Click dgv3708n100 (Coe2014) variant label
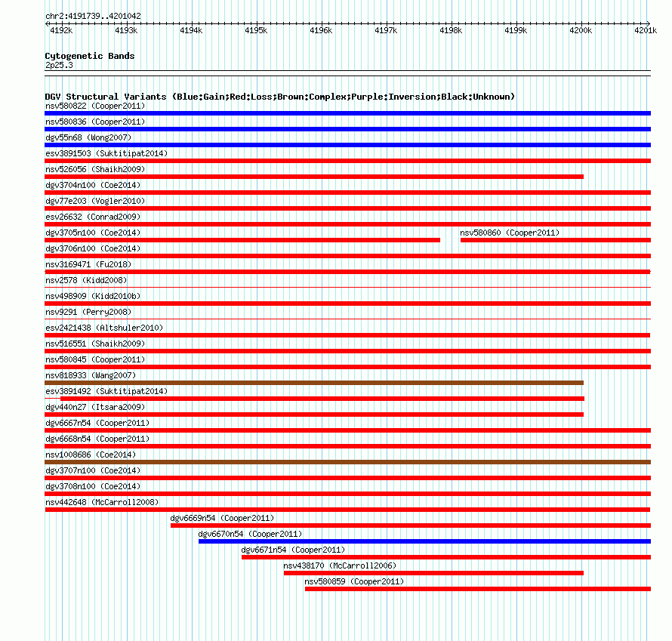Viewport: 672px width, 641px height. click(93, 486)
